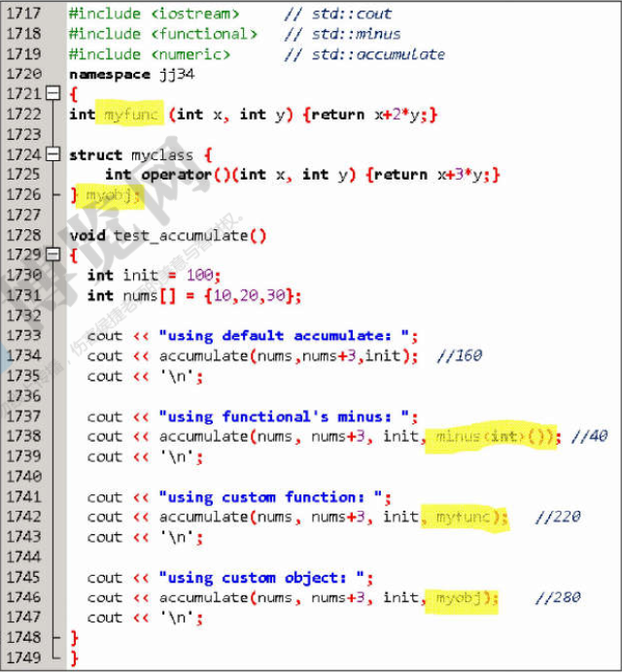Viewport: 622px width, 672px height.
Task: Click the #include <iostream> directive
Action: (154, 14)
